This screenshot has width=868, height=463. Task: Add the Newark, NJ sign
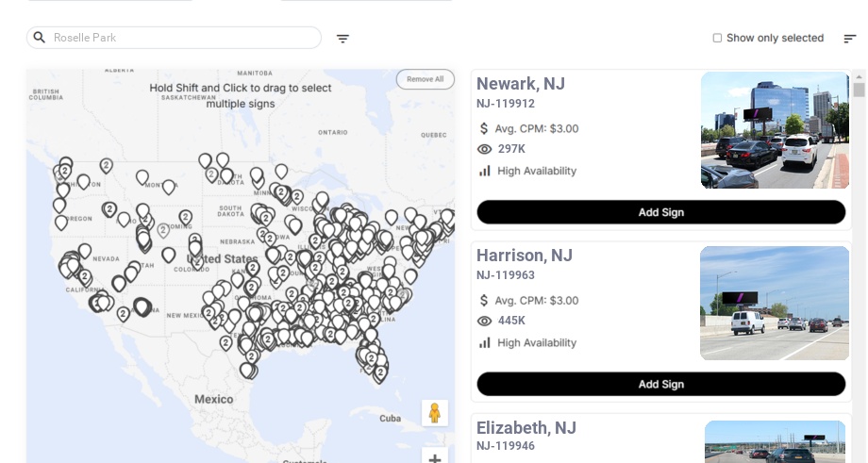[660, 212]
